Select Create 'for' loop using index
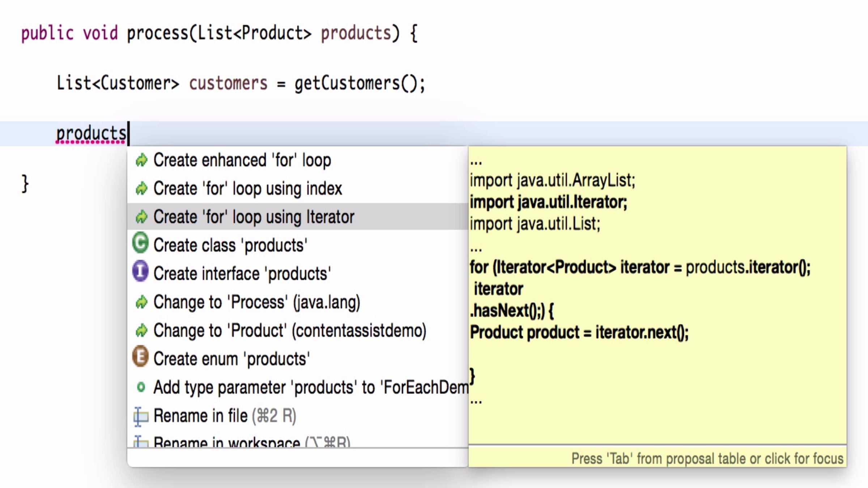Image resolution: width=868 pixels, height=488 pixels. 247,188
